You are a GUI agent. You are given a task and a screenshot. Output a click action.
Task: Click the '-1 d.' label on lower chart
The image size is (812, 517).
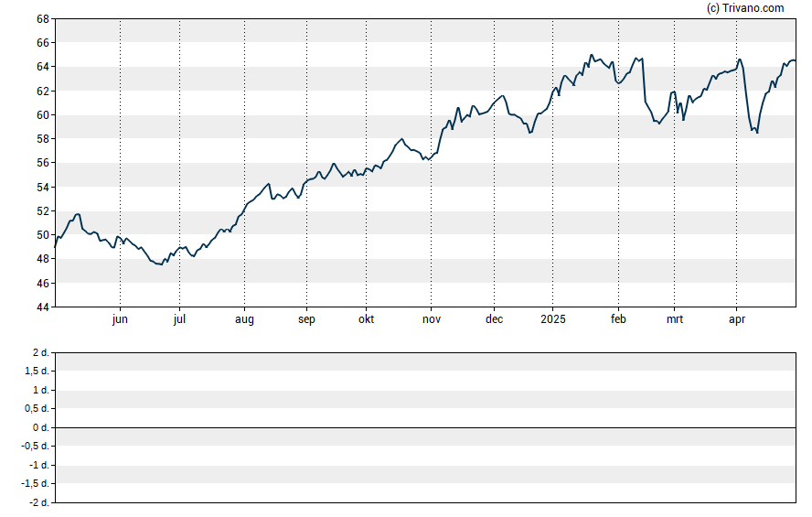[38, 465]
